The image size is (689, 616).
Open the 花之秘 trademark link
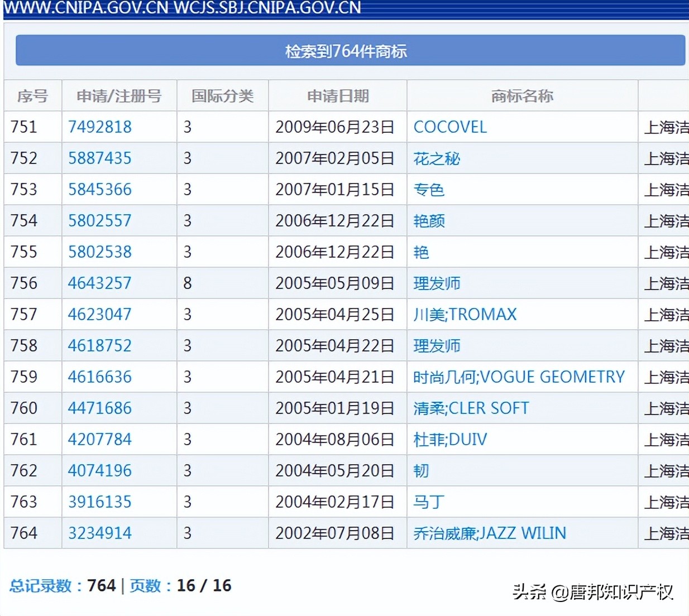pyautogui.click(x=436, y=158)
